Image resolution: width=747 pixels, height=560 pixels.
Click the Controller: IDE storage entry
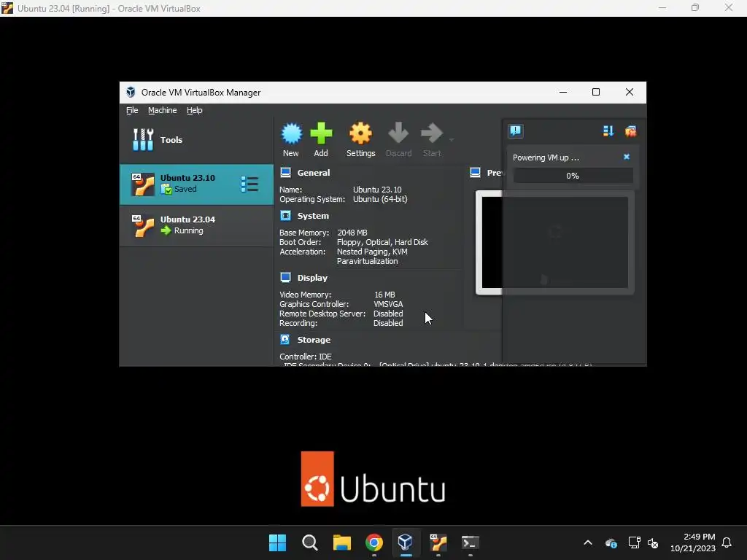pyautogui.click(x=306, y=356)
